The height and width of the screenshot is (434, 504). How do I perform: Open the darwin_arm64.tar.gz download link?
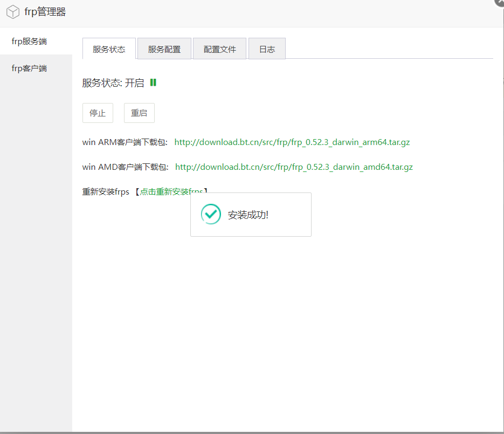coord(292,142)
